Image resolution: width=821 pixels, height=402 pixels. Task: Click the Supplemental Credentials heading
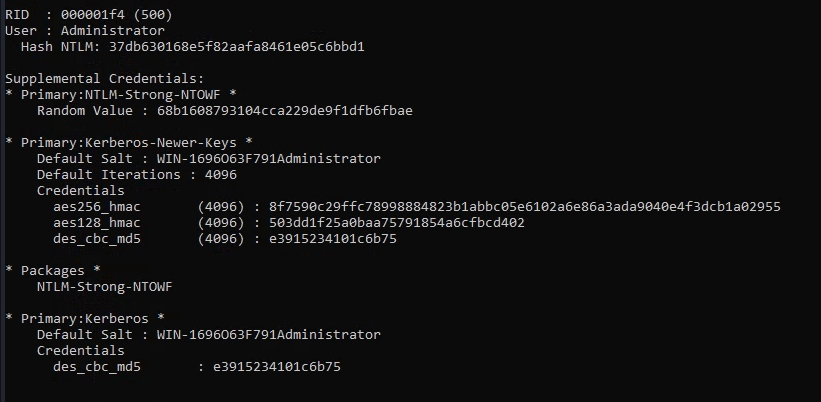point(105,79)
